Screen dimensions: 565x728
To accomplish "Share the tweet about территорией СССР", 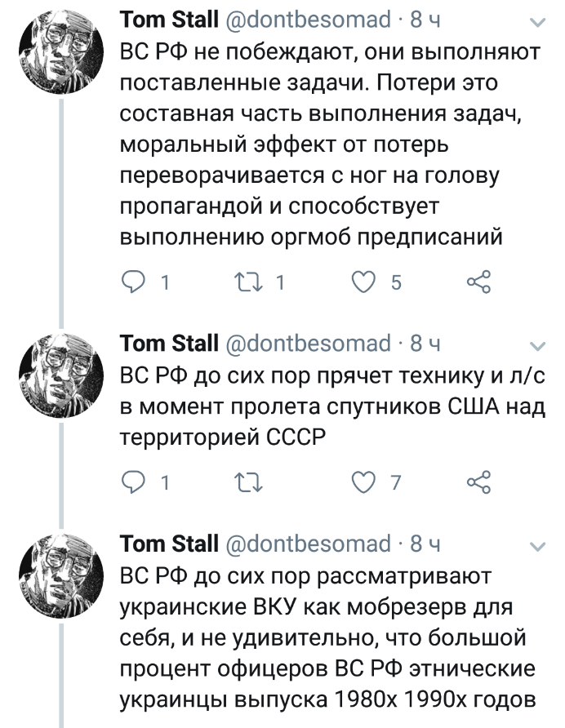I will [x=479, y=482].
